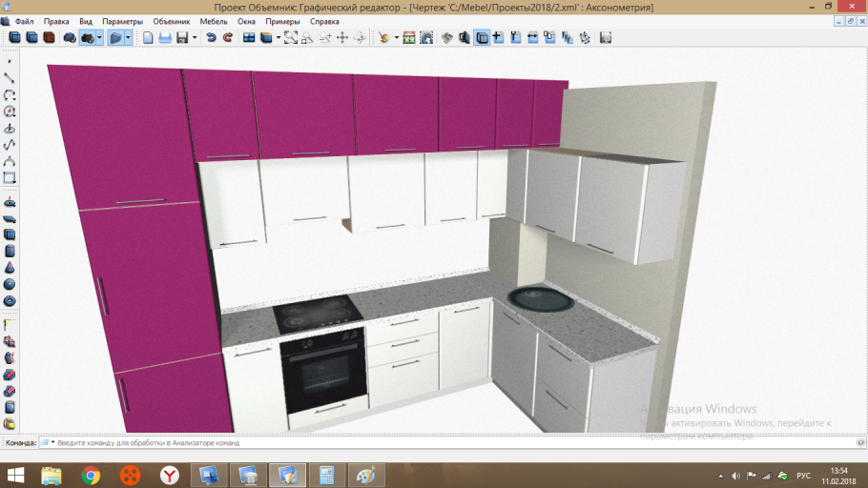868x488 pixels.
Task: Select the Pan four-way arrows tool
Action: [342, 38]
